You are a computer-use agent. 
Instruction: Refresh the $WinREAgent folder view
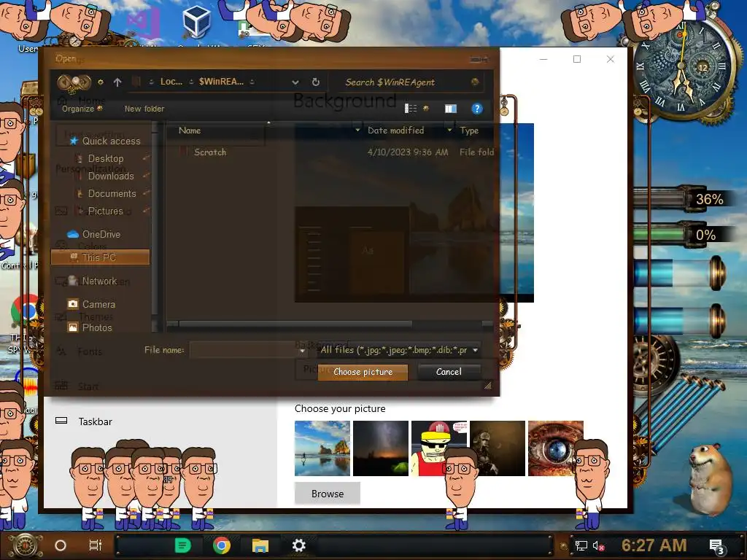(x=315, y=82)
